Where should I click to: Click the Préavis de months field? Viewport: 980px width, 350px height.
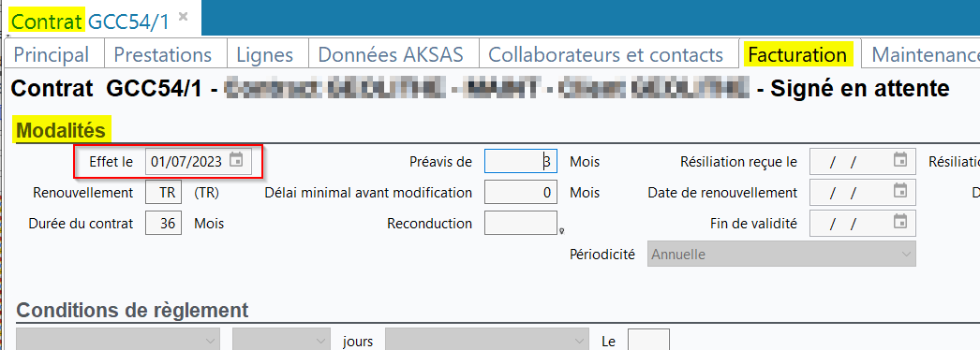521,162
